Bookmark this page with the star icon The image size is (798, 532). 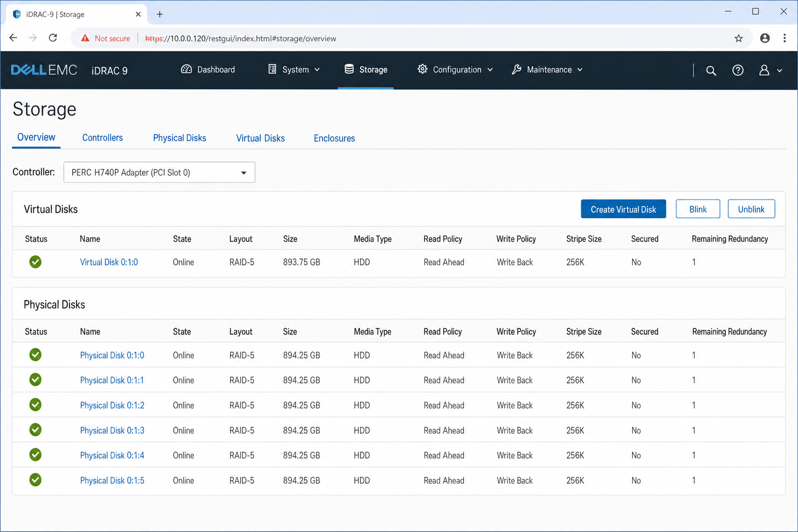pos(739,38)
